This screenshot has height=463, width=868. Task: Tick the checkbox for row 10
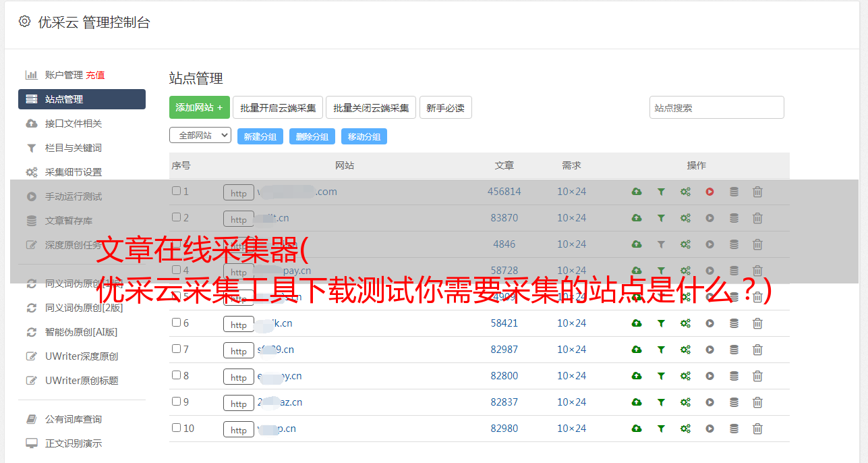(176, 428)
